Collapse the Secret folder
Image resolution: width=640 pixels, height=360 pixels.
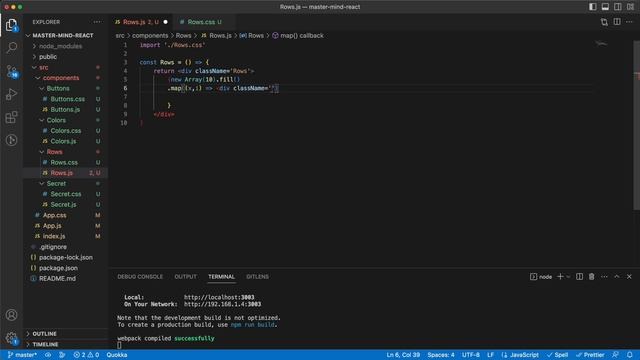(x=65, y=184)
